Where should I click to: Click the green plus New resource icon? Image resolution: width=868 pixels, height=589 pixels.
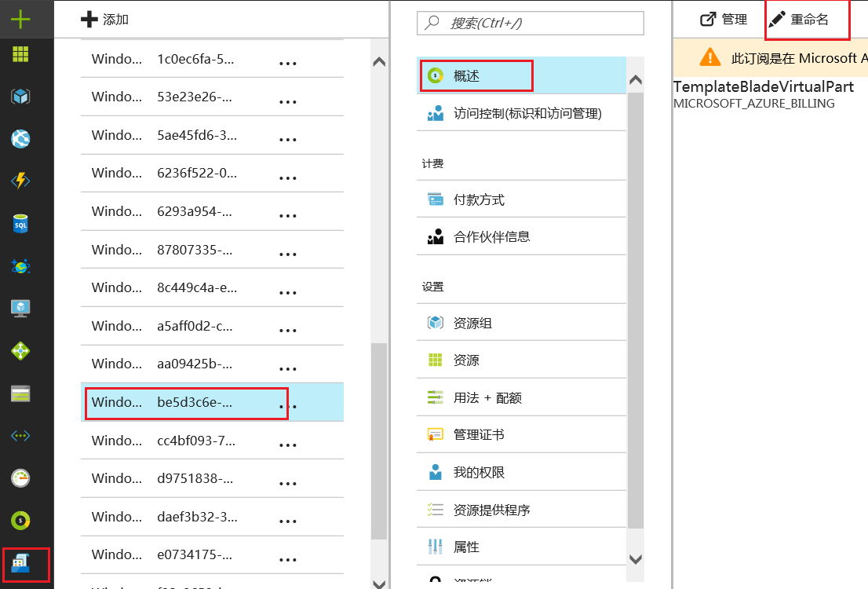point(20,19)
